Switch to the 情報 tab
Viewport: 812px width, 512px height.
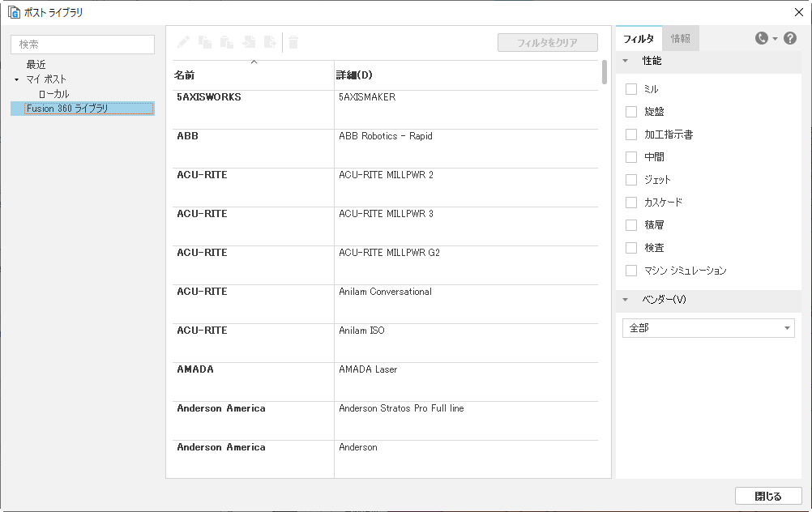click(x=680, y=39)
